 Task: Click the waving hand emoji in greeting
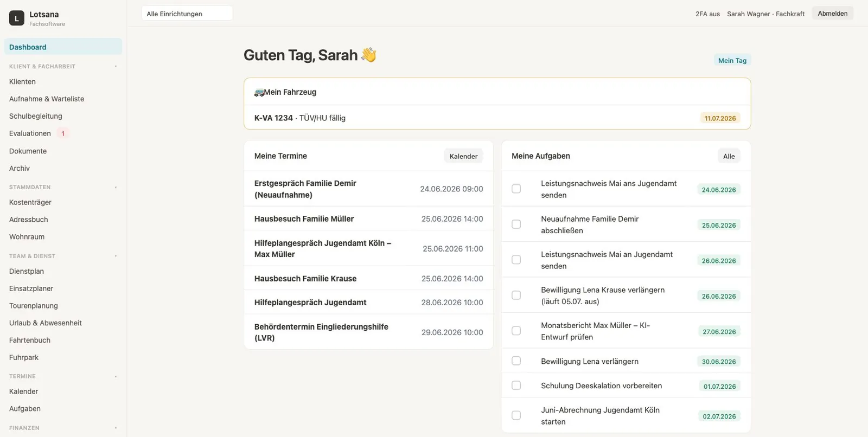369,55
